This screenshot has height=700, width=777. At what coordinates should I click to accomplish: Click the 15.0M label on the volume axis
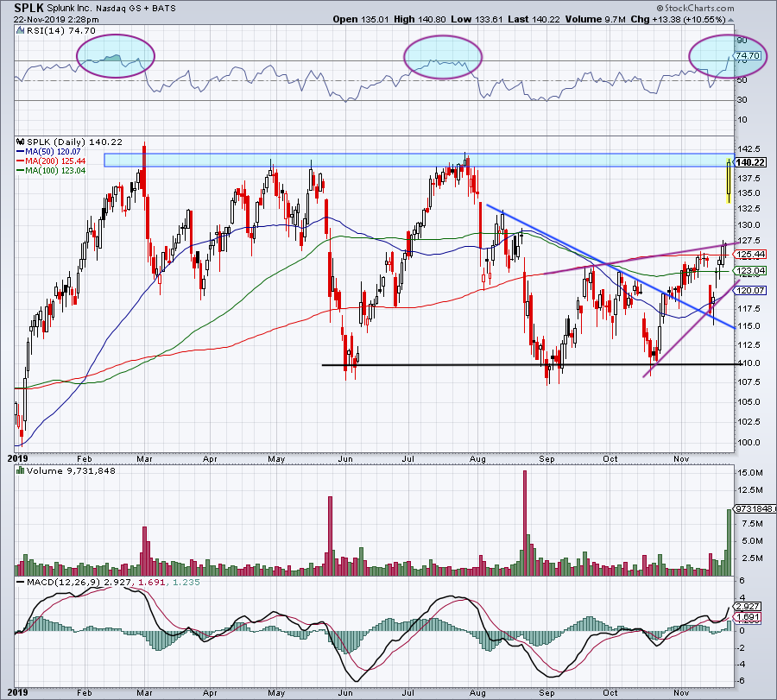click(749, 473)
